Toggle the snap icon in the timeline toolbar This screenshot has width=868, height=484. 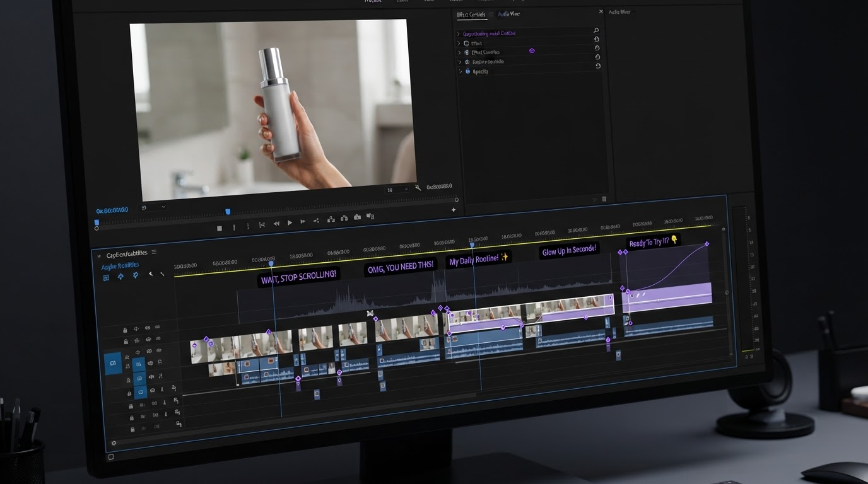pyautogui.click(x=120, y=277)
